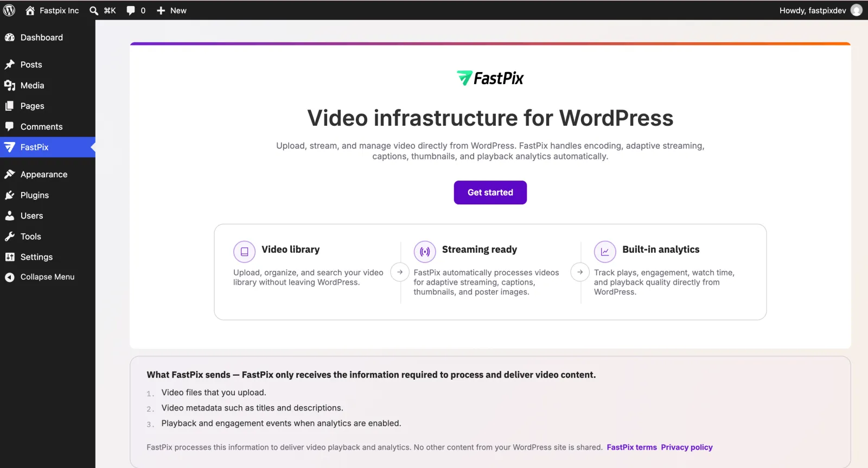Viewport: 868px width, 468px height.
Task: Click the Plugins plug icon
Action: pyautogui.click(x=10, y=195)
